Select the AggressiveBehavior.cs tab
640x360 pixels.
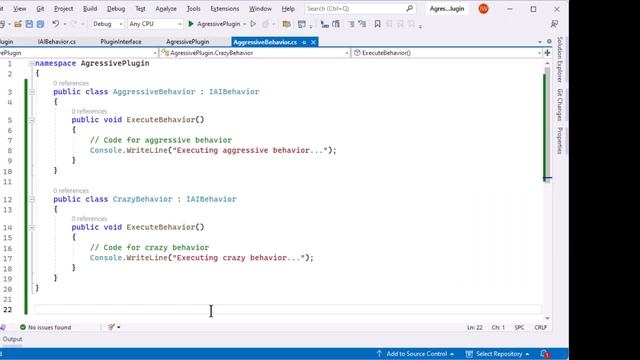tap(265, 42)
